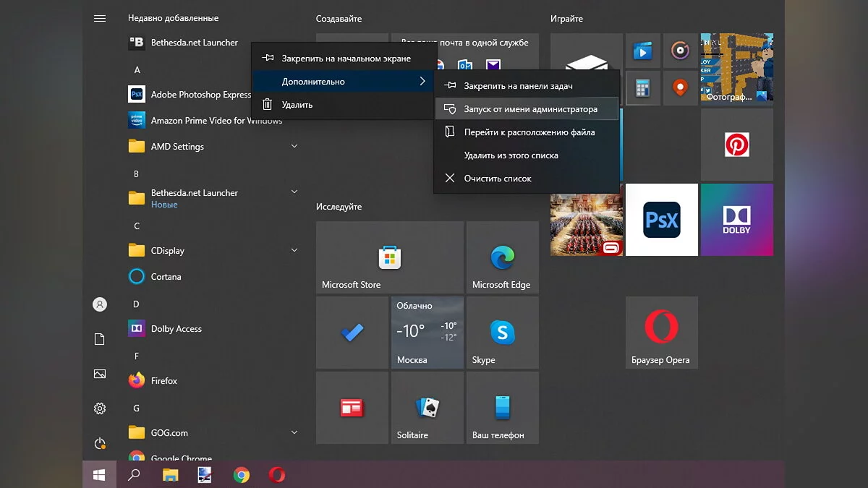Choose 'Закрепить на панели задач'

(518, 86)
